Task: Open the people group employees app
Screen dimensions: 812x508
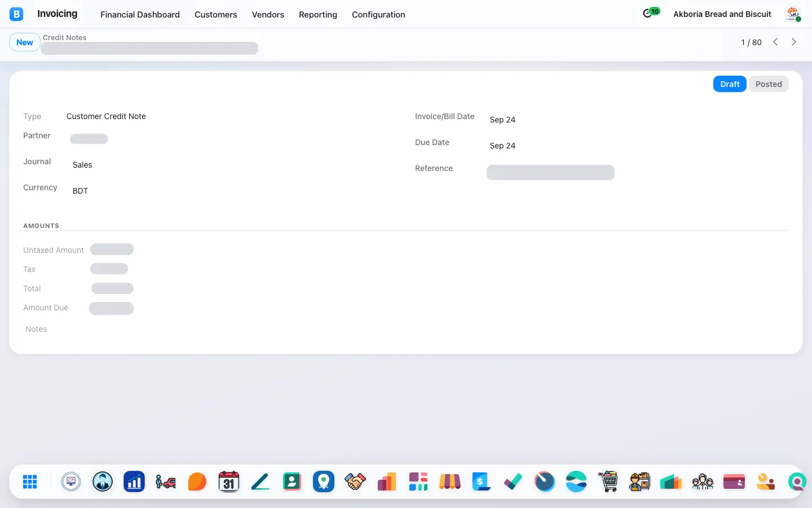Action: [703, 481]
